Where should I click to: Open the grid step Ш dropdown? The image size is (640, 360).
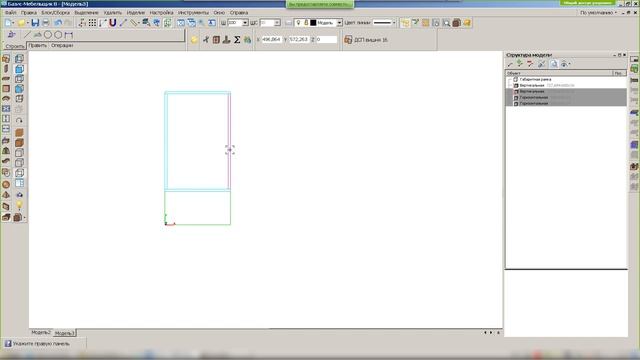[x=245, y=23]
